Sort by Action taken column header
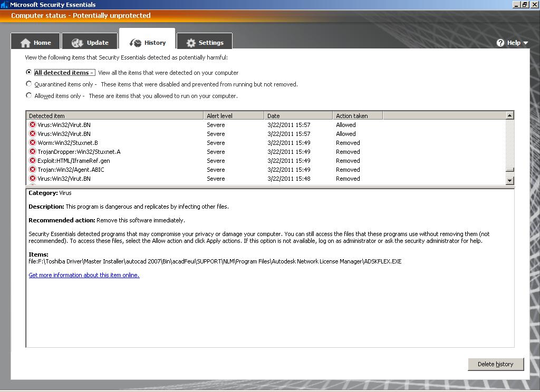This screenshot has width=540, height=392. [358, 115]
